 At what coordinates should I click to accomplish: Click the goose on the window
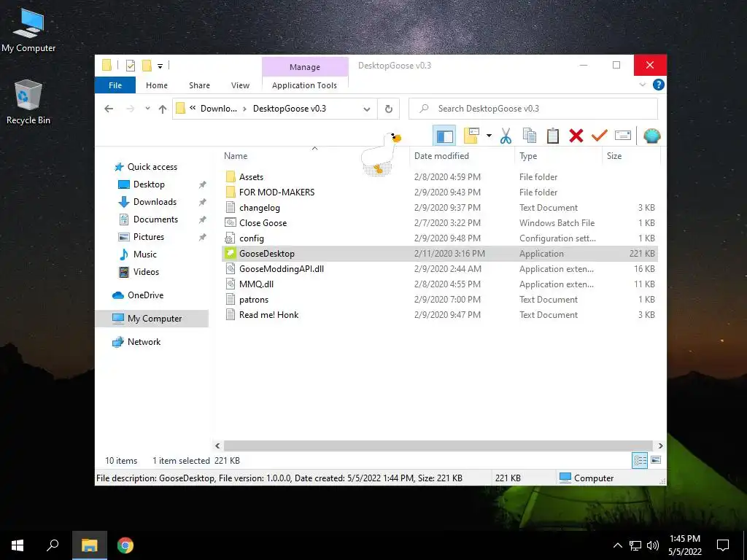381,154
